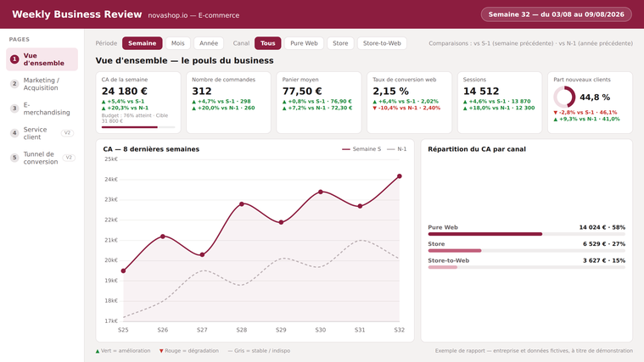Click the V2 badge next to Tunnel de conversion
The width and height of the screenshot is (644, 362).
point(69,158)
